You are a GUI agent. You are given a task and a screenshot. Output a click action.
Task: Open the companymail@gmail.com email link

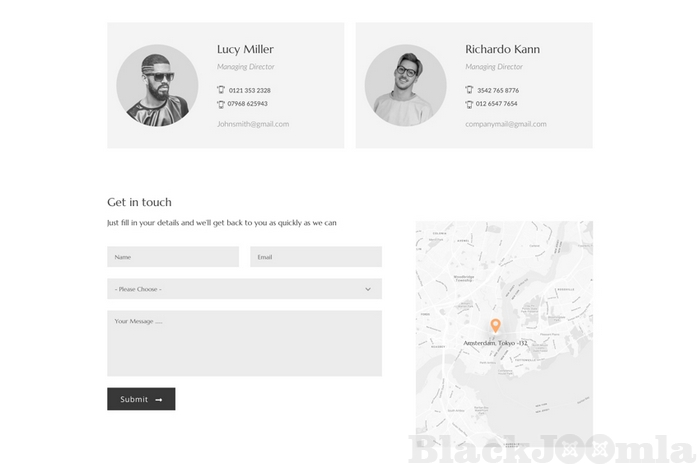(506, 124)
